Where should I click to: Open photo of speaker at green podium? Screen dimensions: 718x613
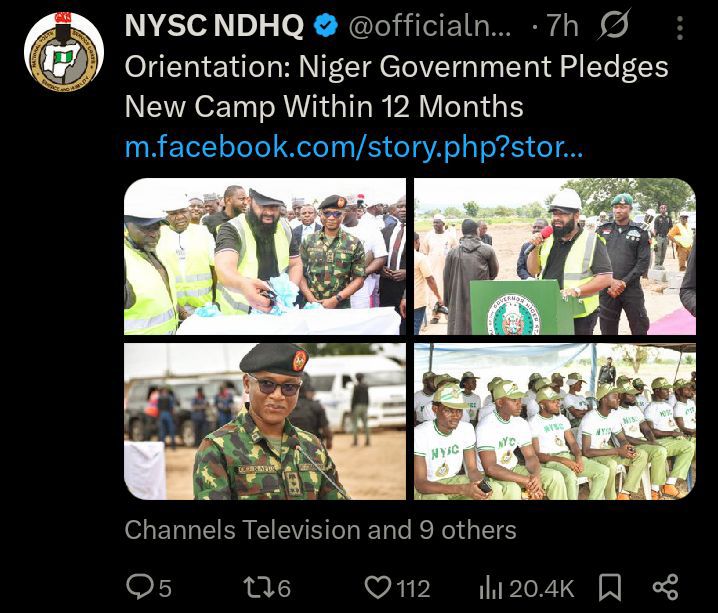tap(555, 256)
